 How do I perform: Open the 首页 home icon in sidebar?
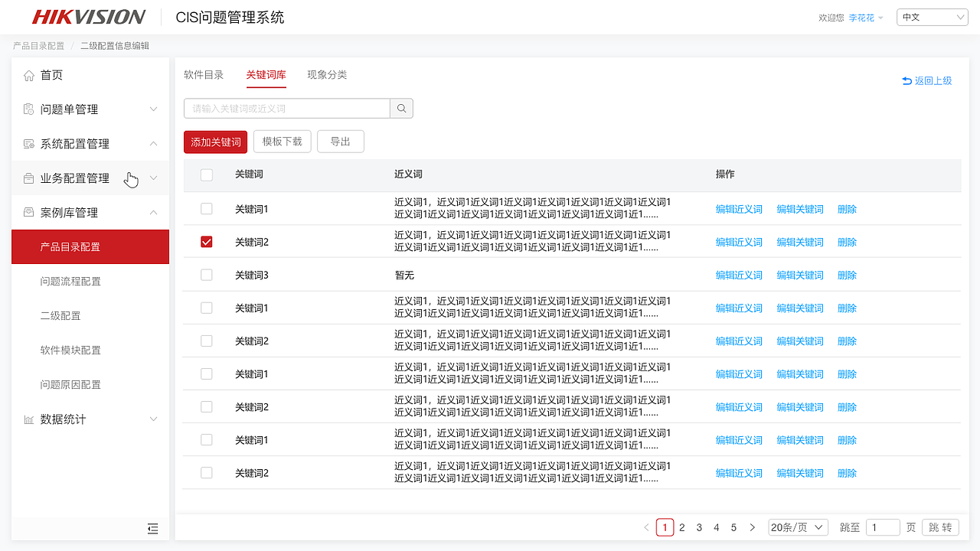[28, 74]
